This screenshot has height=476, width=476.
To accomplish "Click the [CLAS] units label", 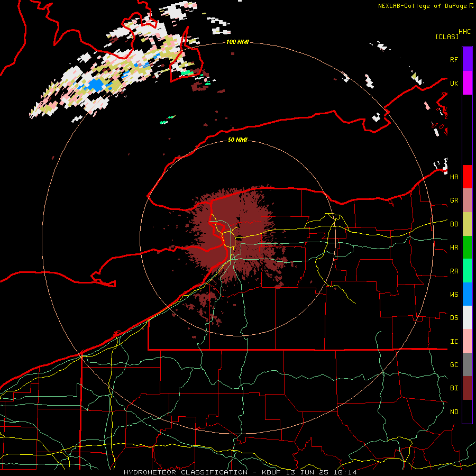I will click(447, 36).
